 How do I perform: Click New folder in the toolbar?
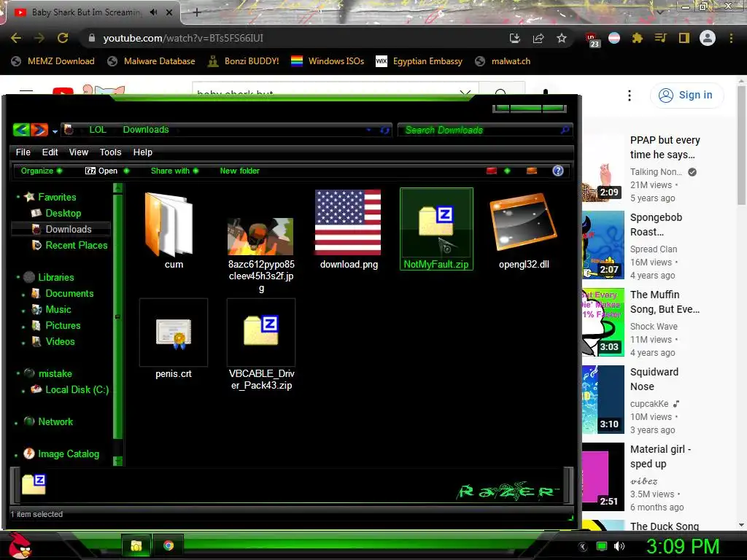coord(239,171)
